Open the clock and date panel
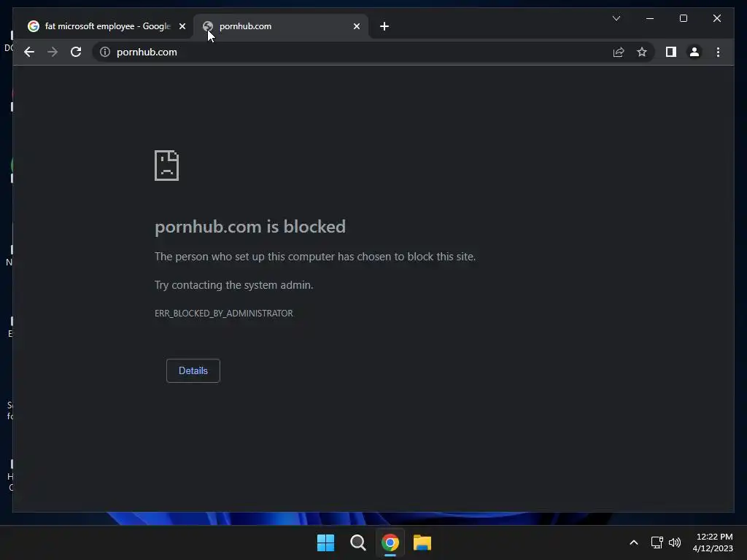Viewport: 747px width, 560px height. (x=713, y=542)
